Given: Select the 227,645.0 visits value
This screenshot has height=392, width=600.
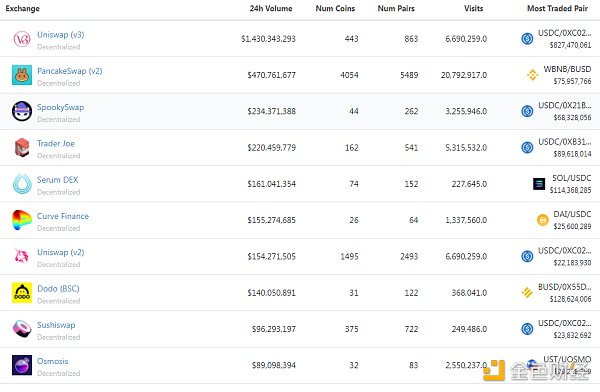Looking at the screenshot, I should pyautogui.click(x=469, y=184).
